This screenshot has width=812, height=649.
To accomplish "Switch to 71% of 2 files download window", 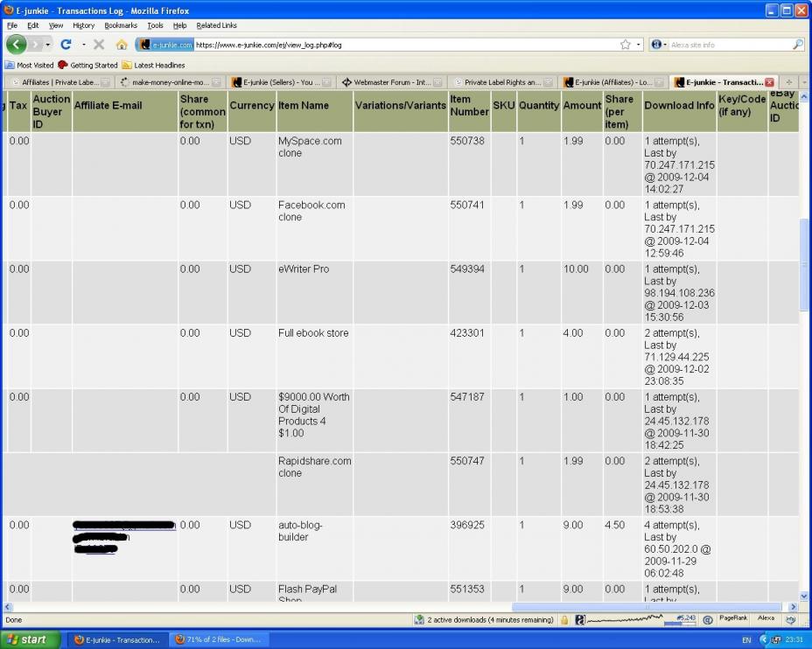I will tap(219, 639).
